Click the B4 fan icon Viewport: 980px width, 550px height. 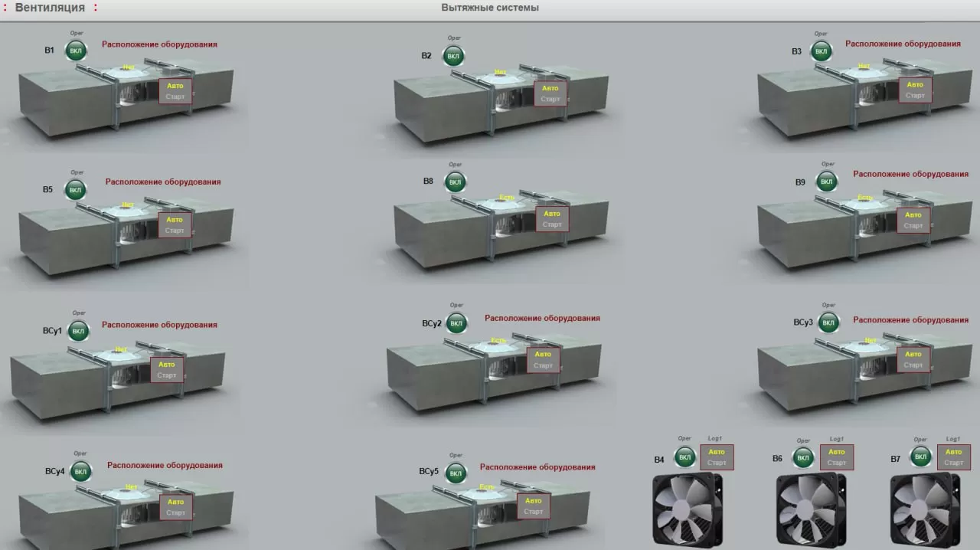687,509
